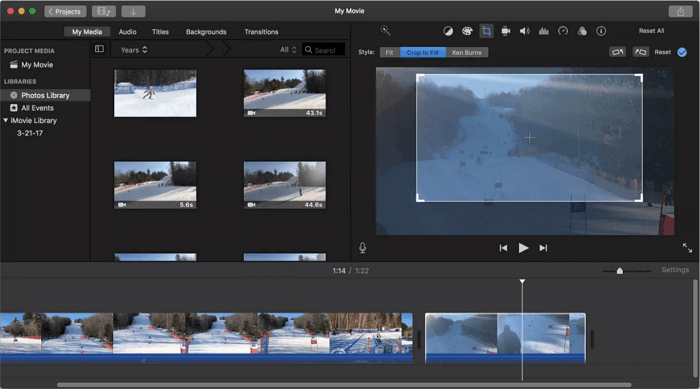
Task: Switch to the Audio tab
Action: click(x=127, y=32)
